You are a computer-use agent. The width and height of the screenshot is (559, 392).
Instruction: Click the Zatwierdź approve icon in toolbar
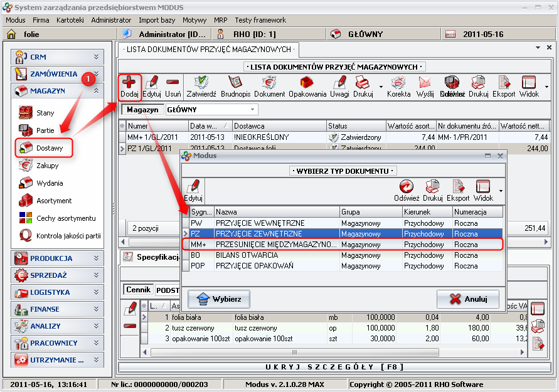(201, 83)
